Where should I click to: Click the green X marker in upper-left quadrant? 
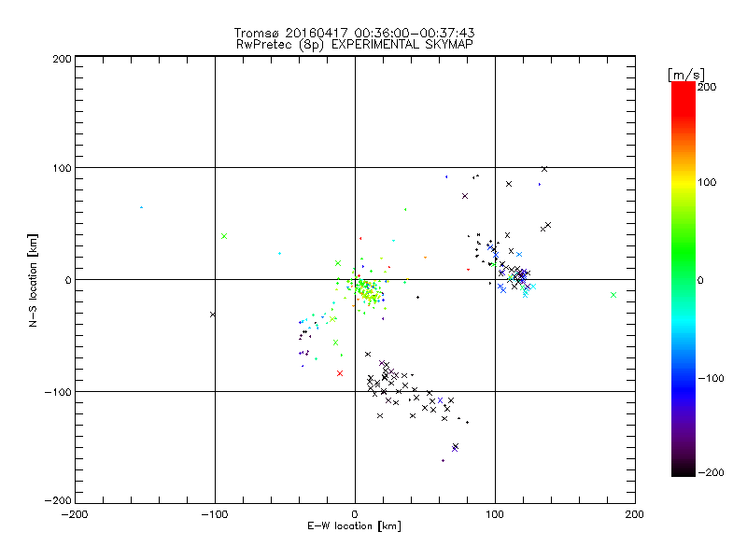click(x=224, y=236)
